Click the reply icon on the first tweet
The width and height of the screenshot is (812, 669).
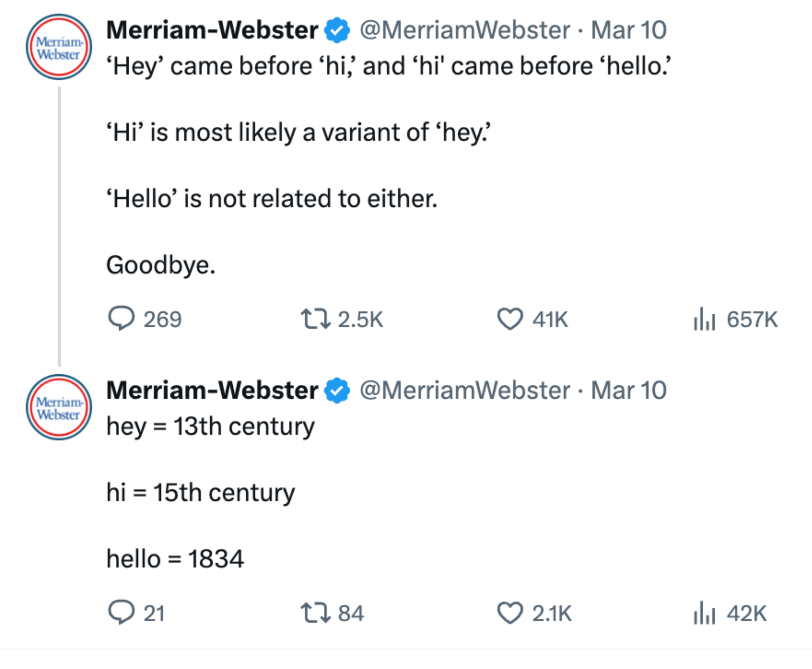121,319
